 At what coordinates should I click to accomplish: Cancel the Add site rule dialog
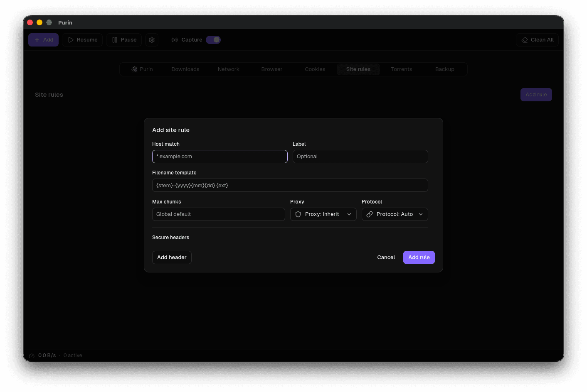386,257
